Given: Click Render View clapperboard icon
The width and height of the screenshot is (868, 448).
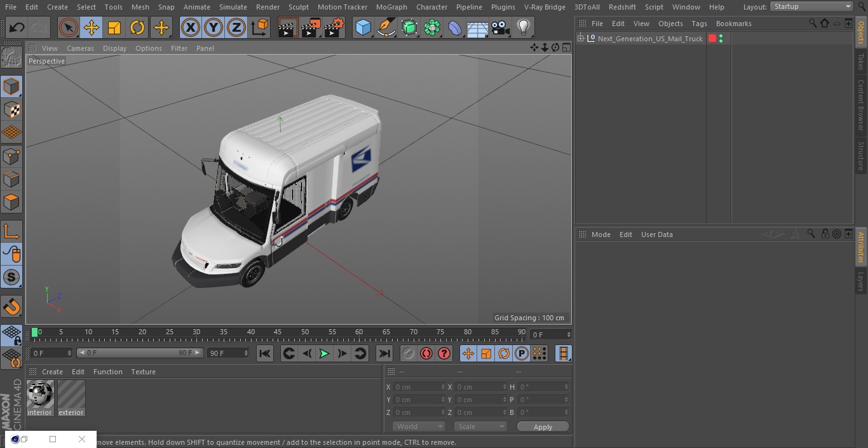Looking at the screenshot, I should (288, 27).
